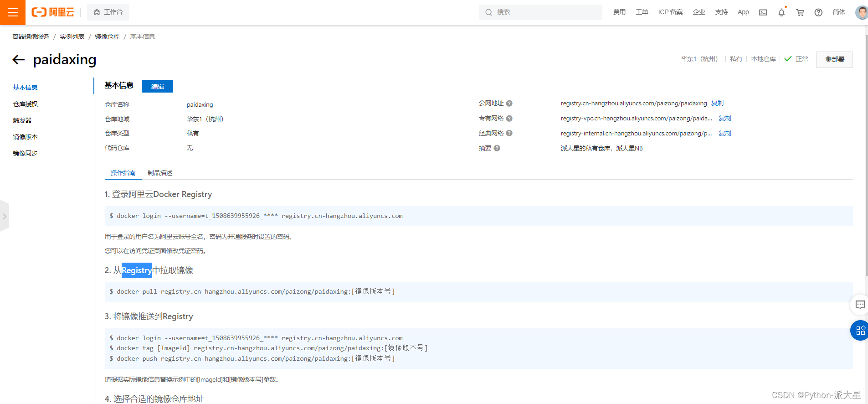Open the 费用 menu
The height and width of the screenshot is (404, 868).
pyautogui.click(x=619, y=12)
